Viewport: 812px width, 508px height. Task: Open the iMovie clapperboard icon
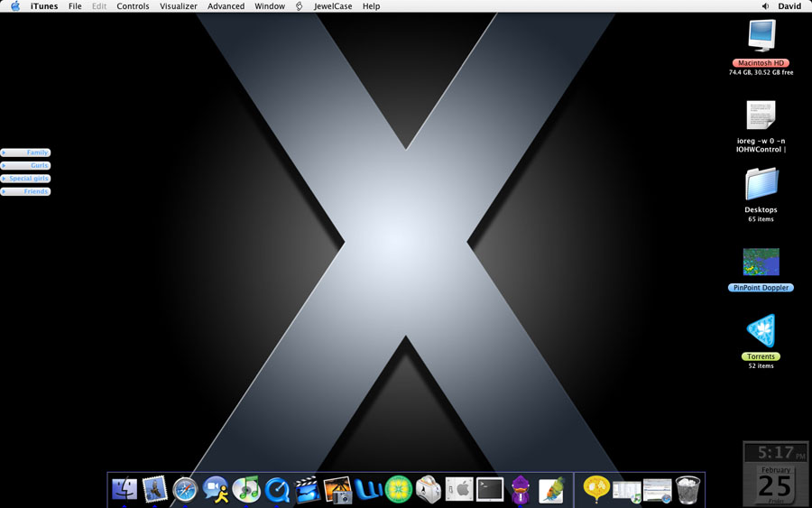click(x=307, y=489)
